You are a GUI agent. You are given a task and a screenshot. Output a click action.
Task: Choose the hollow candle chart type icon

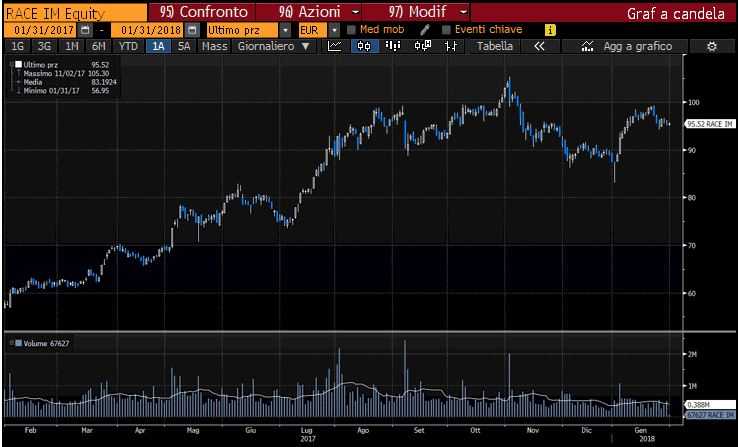click(x=422, y=46)
